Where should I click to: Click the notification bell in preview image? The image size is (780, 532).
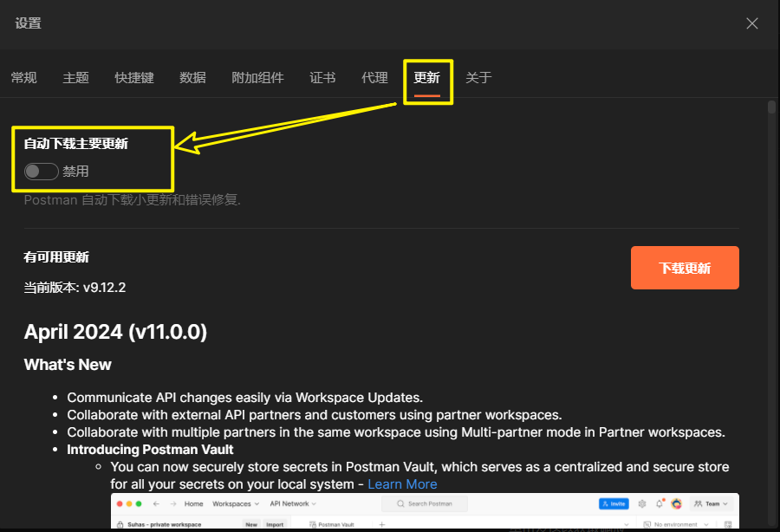pyautogui.click(x=660, y=503)
